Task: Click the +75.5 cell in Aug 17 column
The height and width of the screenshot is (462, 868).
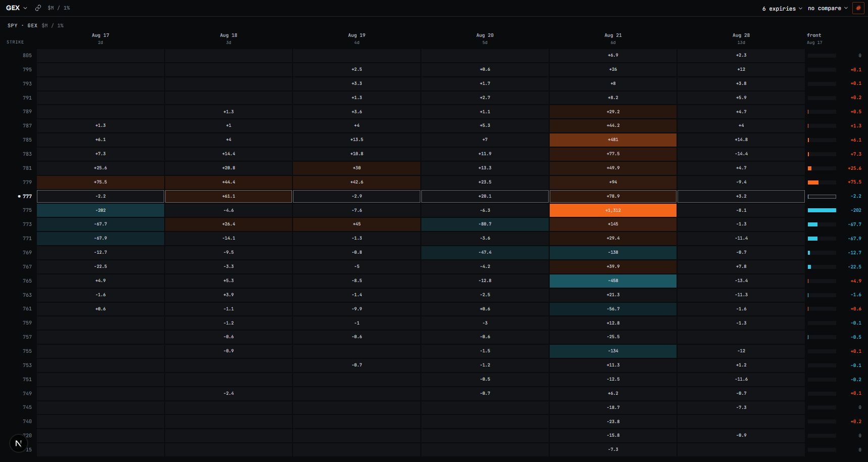Action: (101, 182)
